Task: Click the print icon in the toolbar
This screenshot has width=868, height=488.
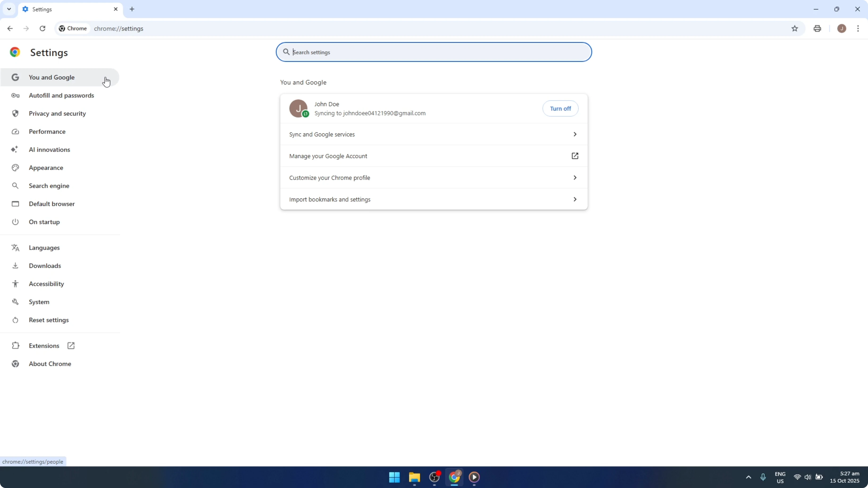Action: coord(817,28)
